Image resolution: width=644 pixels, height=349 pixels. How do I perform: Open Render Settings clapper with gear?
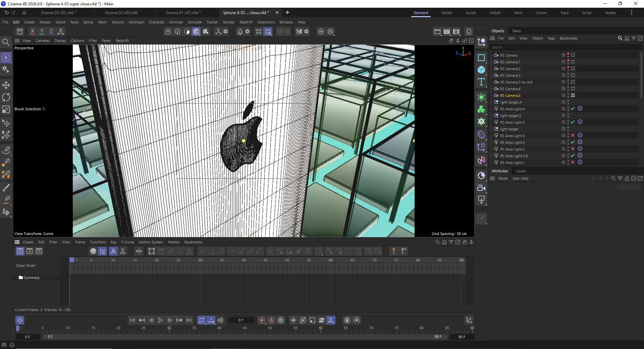click(x=456, y=32)
